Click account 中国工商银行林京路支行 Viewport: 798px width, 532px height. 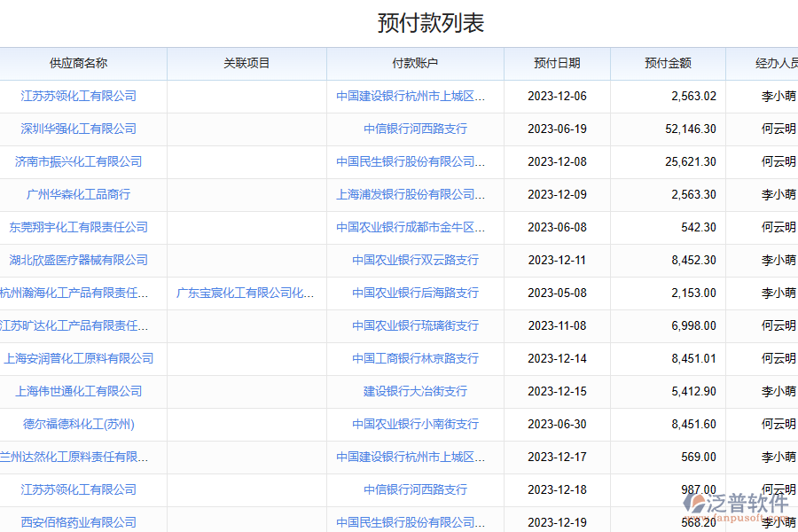[x=415, y=358]
